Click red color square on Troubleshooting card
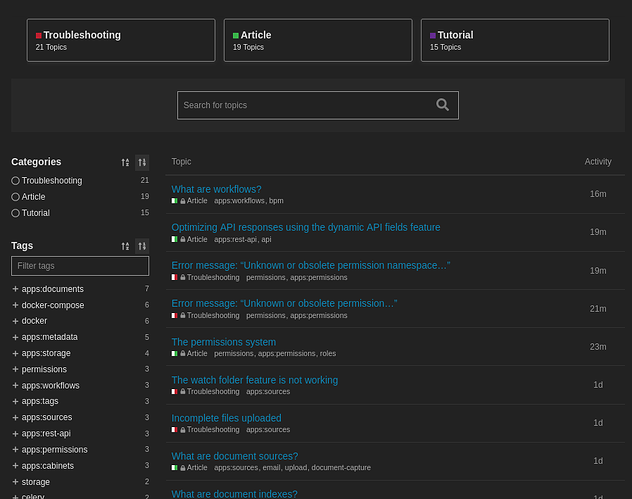Image resolution: width=632 pixels, height=499 pixels. tap(39, 35)
